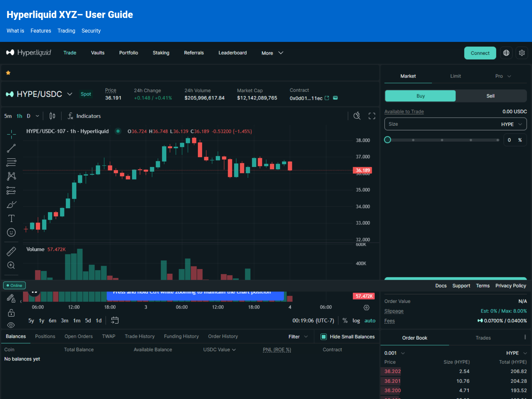Open contract external link icon
The width and height of the screenshot is (532, 399).
327,98
